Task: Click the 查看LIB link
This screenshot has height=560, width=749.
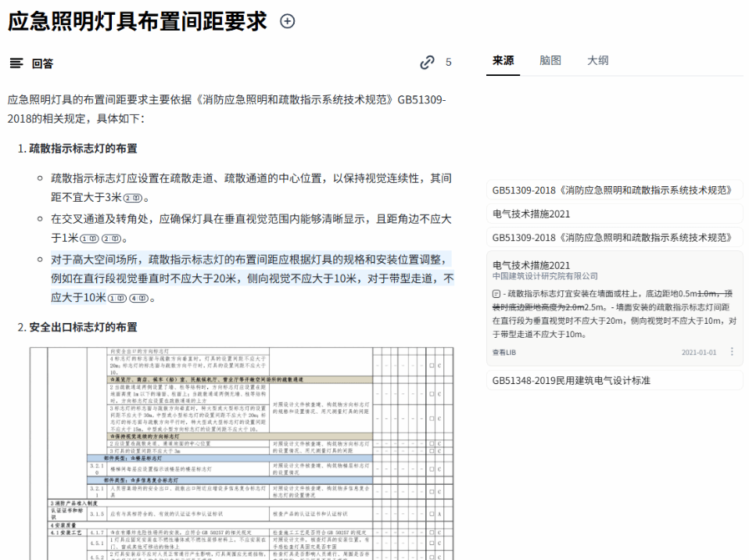Action: pos(504,353)
